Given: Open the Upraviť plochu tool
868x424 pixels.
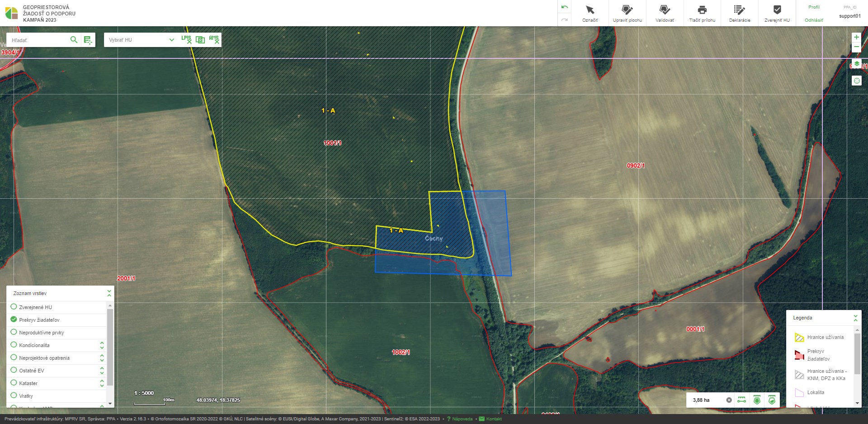Looking at the screenshot, I should click(x=627, y=13).
